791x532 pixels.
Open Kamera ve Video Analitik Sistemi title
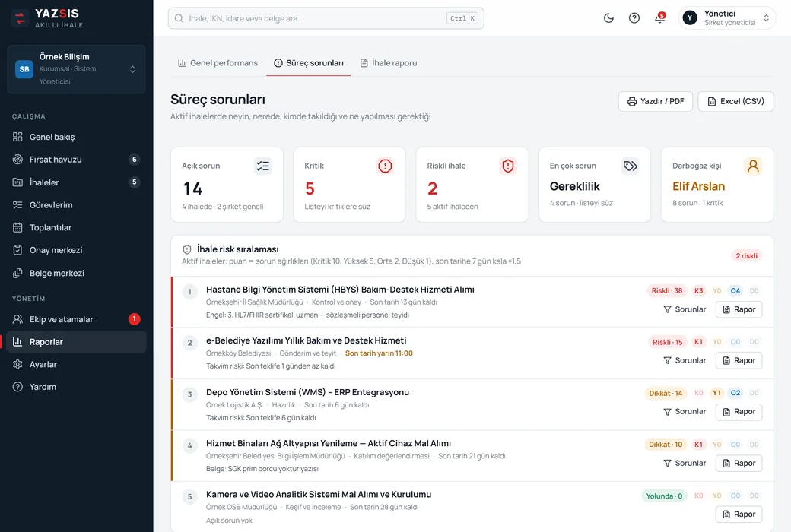(x=319, y=494)
